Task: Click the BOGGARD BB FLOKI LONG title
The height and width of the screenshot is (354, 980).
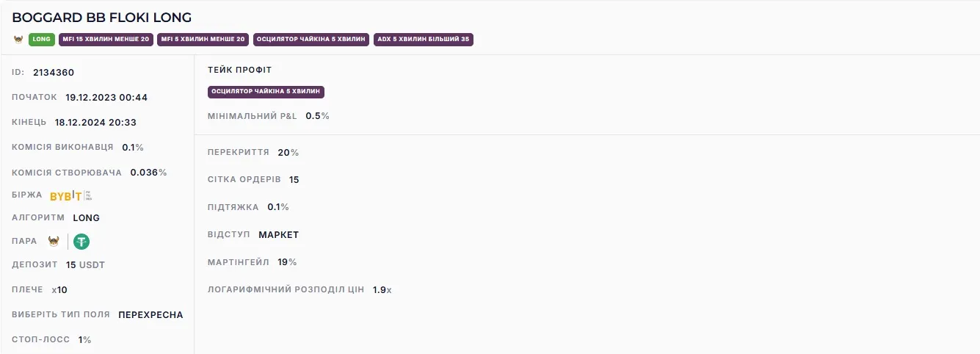Action: [102, 17]
